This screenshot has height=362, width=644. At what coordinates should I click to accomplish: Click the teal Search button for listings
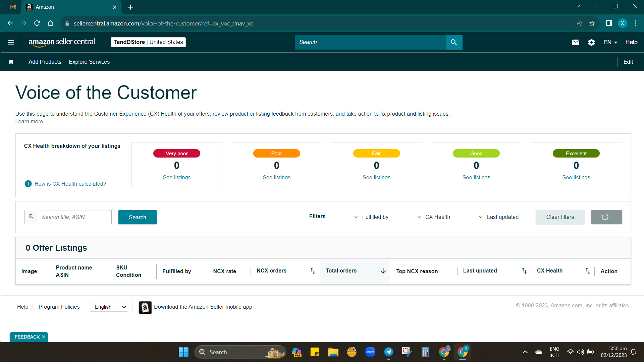138,217
